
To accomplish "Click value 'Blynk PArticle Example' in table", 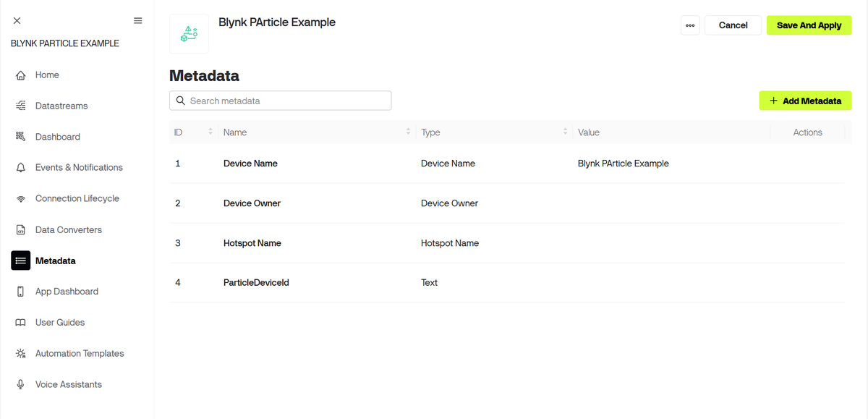I will pos(624,164).
